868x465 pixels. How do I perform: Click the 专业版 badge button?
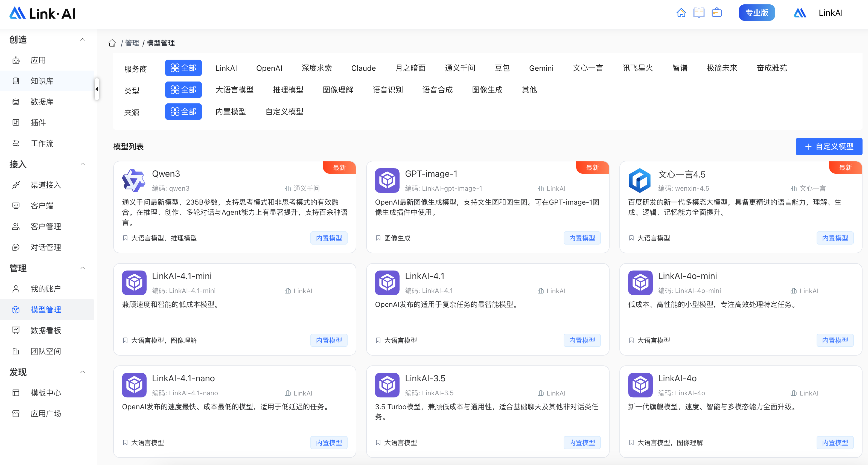(x=756, y=13)
